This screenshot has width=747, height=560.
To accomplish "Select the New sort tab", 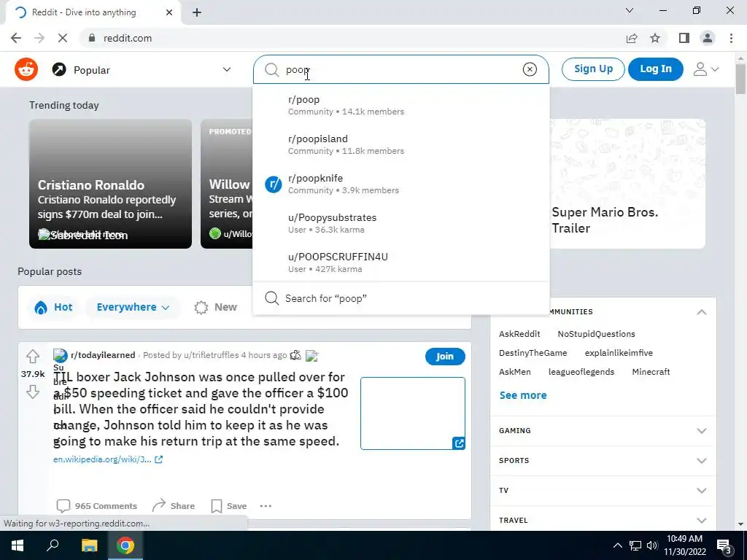I will 216,307.
